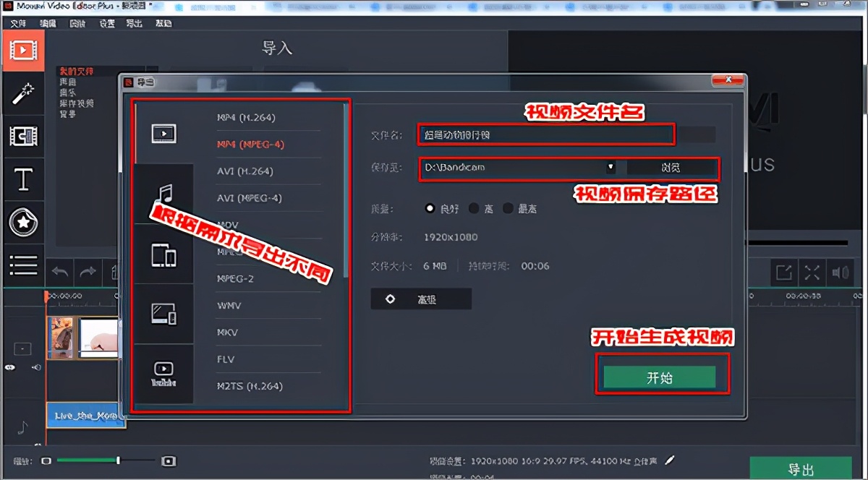
Task: Select the Video export category icon
Action: pos(163,133)
